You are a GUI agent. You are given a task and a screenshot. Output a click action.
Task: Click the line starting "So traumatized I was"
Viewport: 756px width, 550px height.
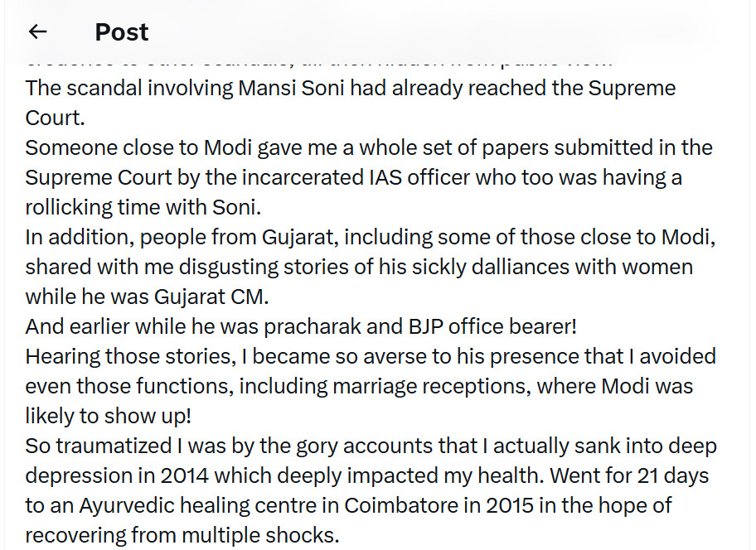[370, 446]
